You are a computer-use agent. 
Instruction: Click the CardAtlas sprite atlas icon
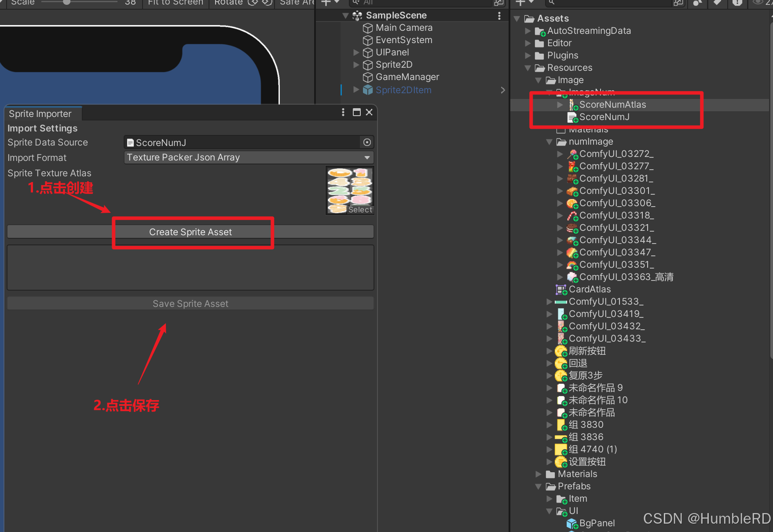(x=561, y=290)
